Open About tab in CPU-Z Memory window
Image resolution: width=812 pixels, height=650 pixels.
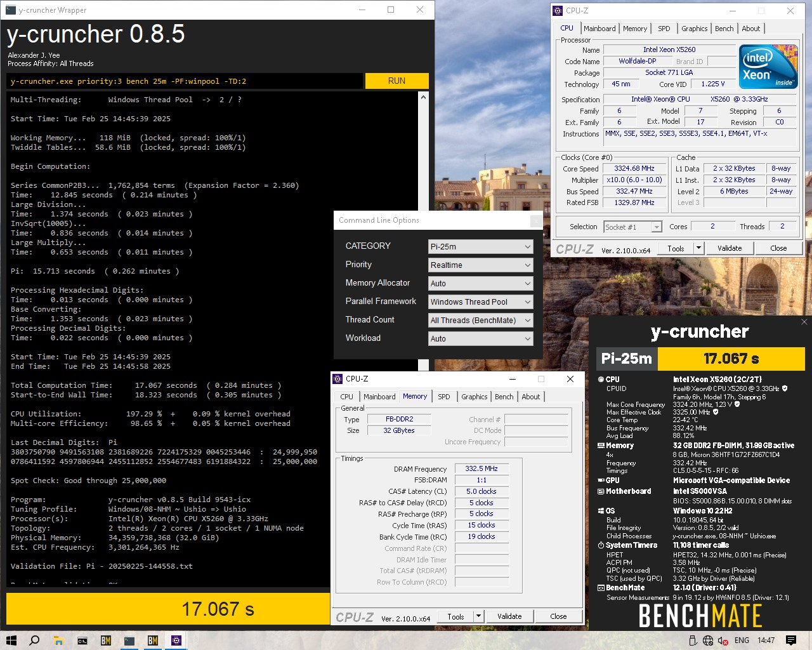tap(531, 397)
